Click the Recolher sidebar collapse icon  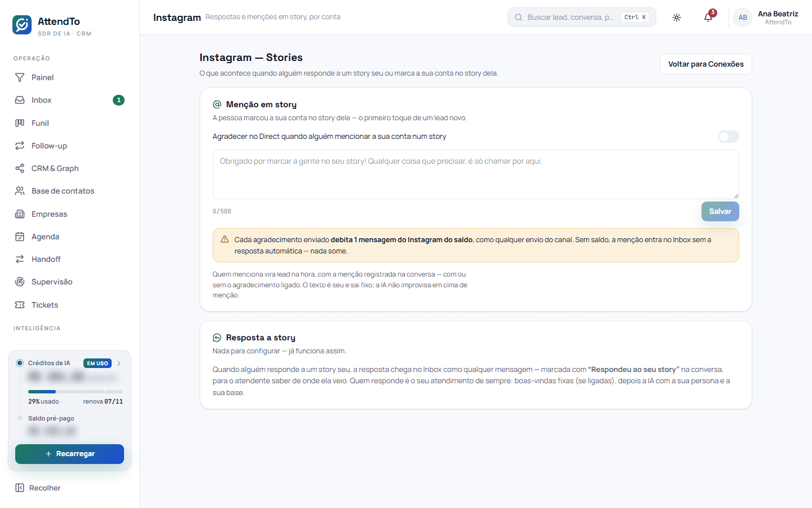[20, 488]
